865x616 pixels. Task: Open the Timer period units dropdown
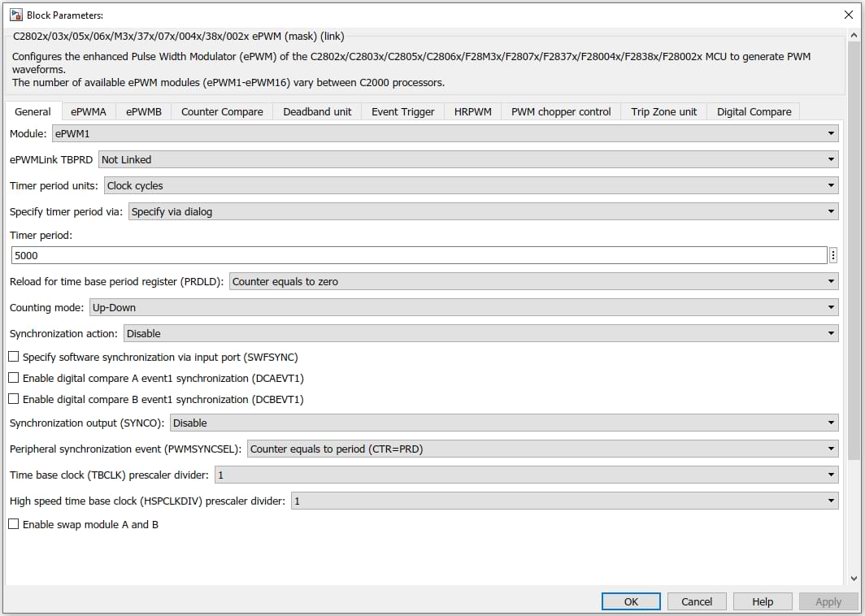click(x=471, y=185)
